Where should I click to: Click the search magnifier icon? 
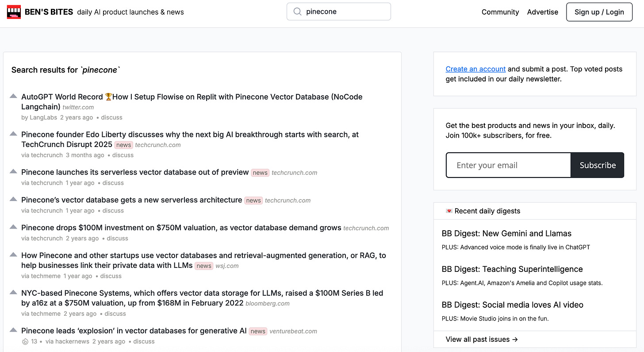tap(298, 12)
